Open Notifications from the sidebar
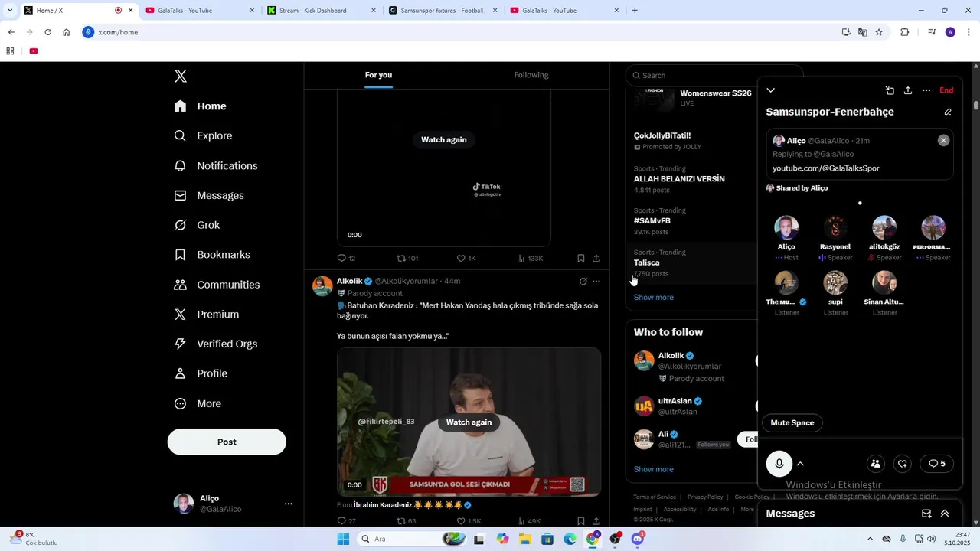Viewport: 980px width, 551px height. [x=216, y=165]
